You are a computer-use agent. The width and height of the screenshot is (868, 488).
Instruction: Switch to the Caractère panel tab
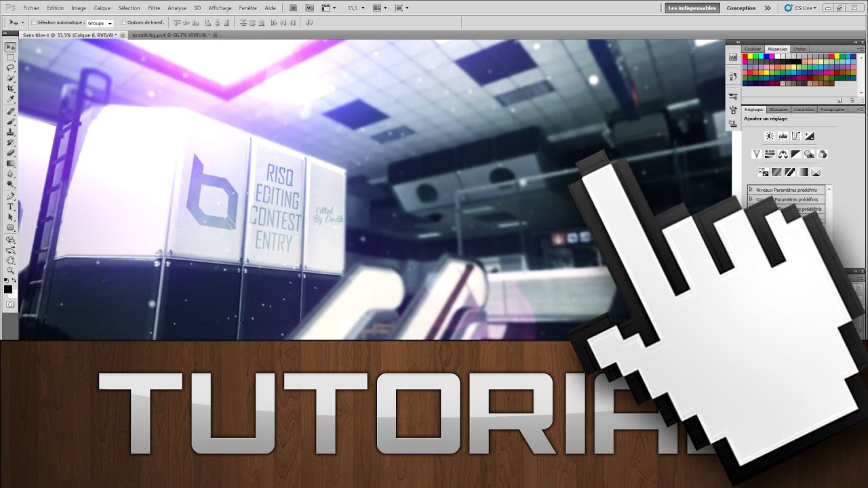804,110
